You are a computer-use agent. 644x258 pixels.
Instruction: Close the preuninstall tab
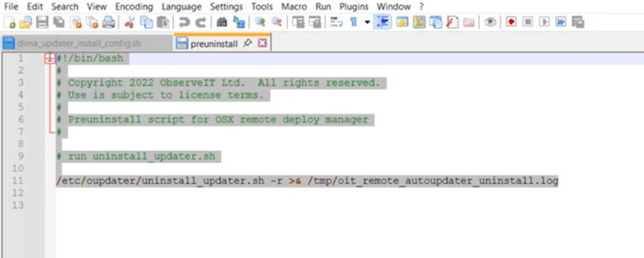[x=262, y=43]
